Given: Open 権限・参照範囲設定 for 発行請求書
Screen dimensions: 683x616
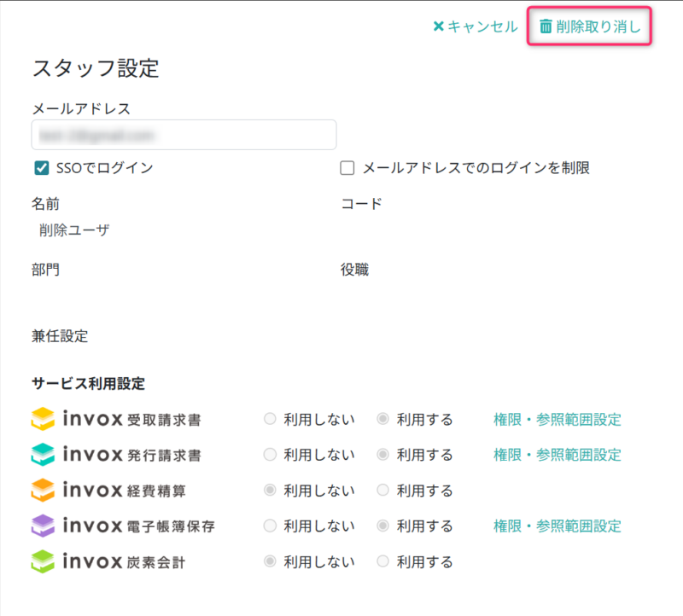Looking at the screenshot, I should coord(557,455).
